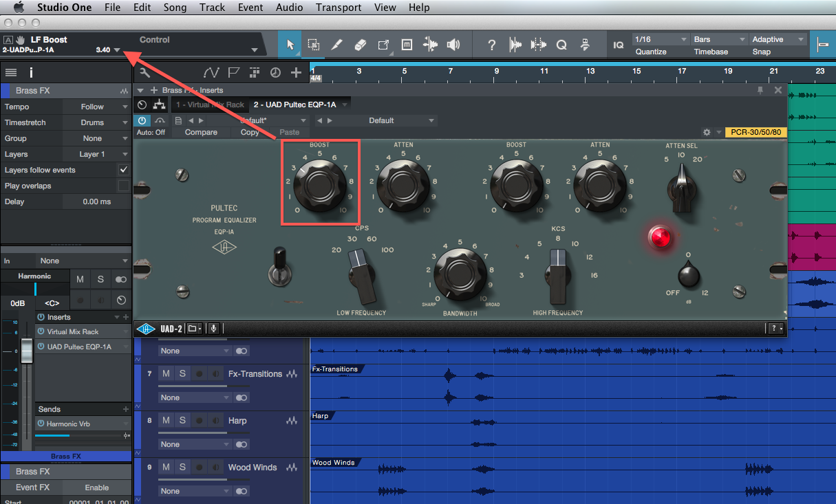This screenshot has width=836, height=504.
Task: Select the Mute tool
Action: coord(407,45)
